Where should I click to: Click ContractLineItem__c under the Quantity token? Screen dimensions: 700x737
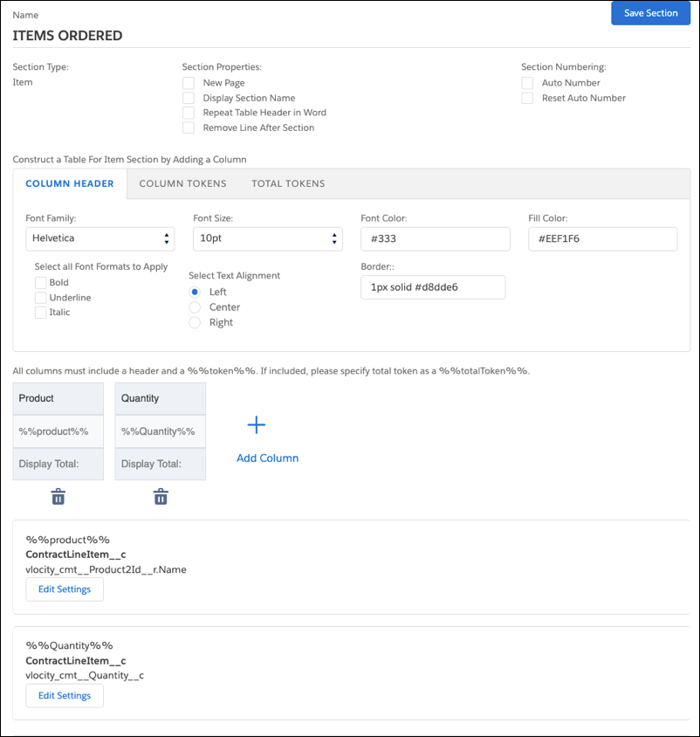pos(76,661)
